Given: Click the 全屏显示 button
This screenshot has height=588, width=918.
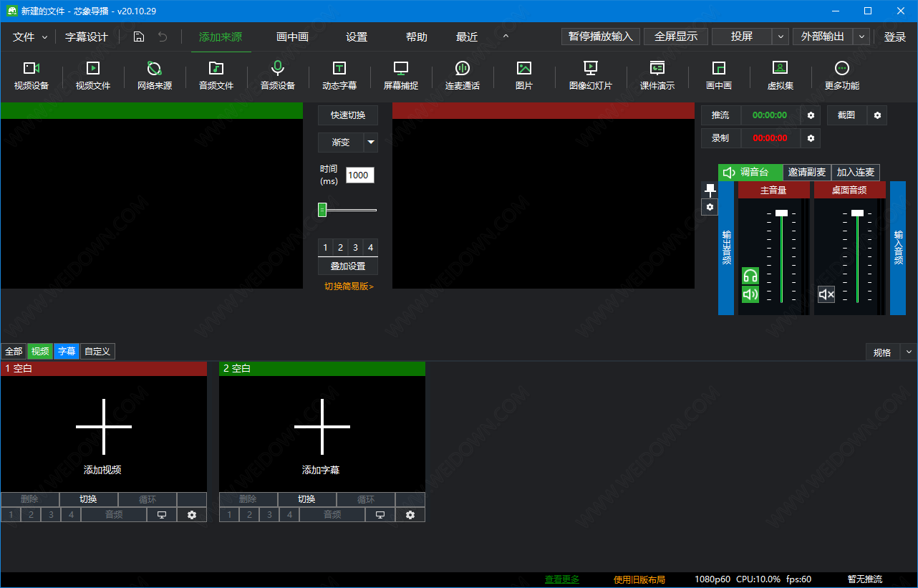Looking at the screenshot, I should pyautogui.click(x=676, y=37).
